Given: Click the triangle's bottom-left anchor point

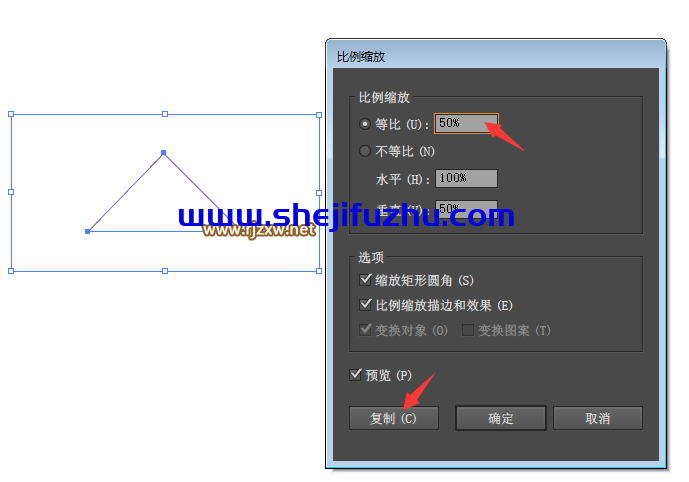Looking at the screenshot, I should tap(87, 232).
